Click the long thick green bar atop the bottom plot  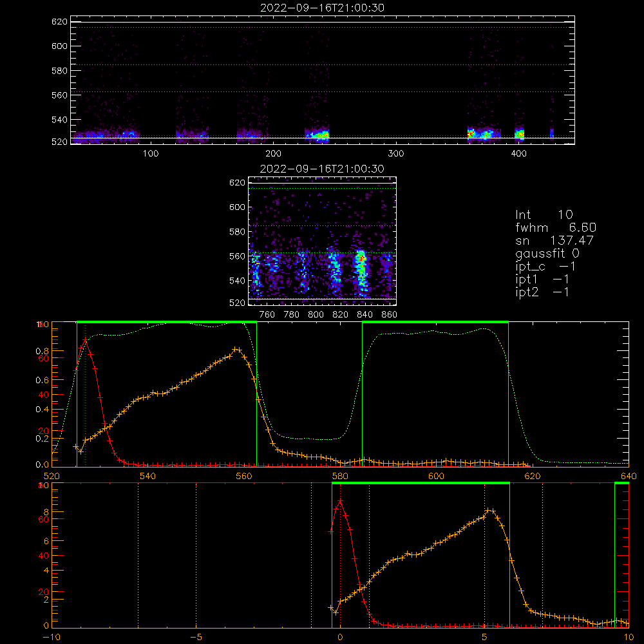point(421,484)
